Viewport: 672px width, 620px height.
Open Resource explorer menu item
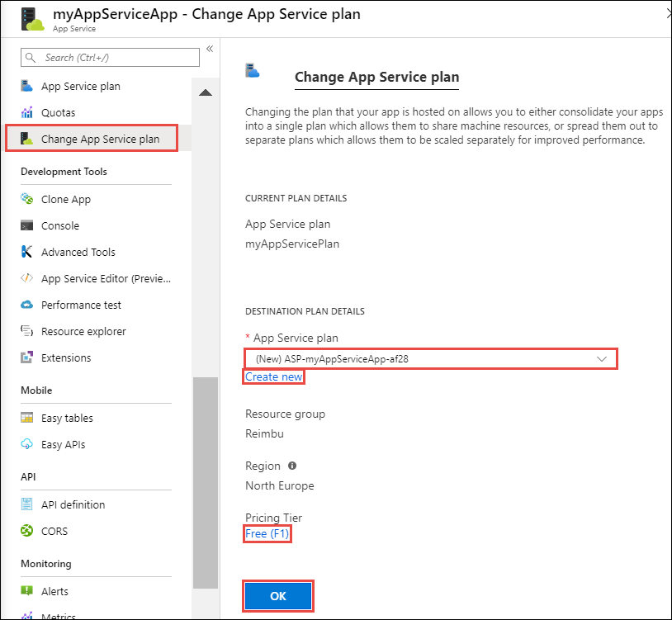click(83, 331)
